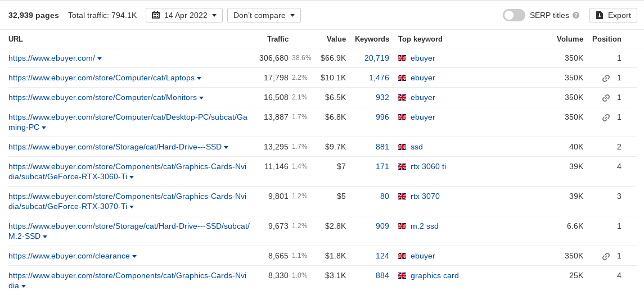Expand the GeForce-RTX-3070-Ti URL dropdown arrow

tap(132, 207)
